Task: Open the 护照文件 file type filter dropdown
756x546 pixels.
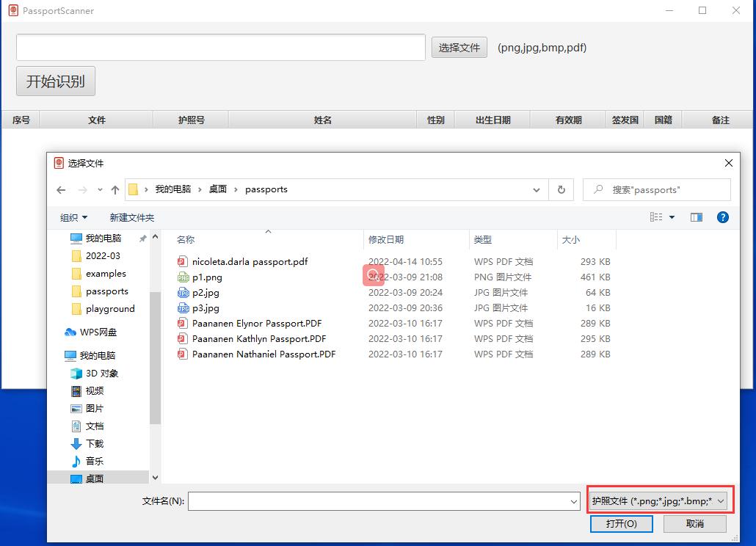Action: click(x=659, y=501)
